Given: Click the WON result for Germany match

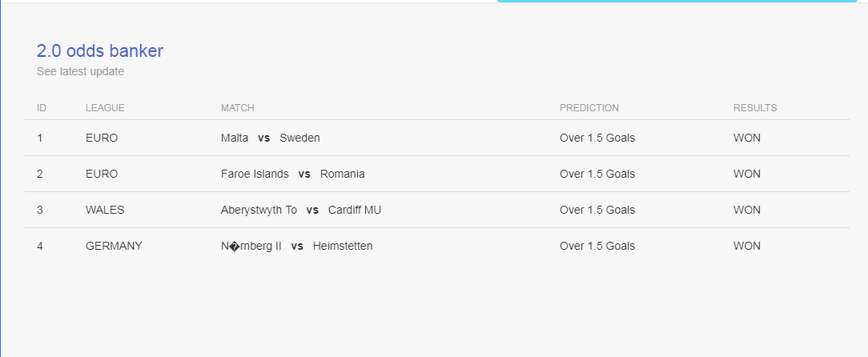Looking at the screenshot, I should pos(747,246).
